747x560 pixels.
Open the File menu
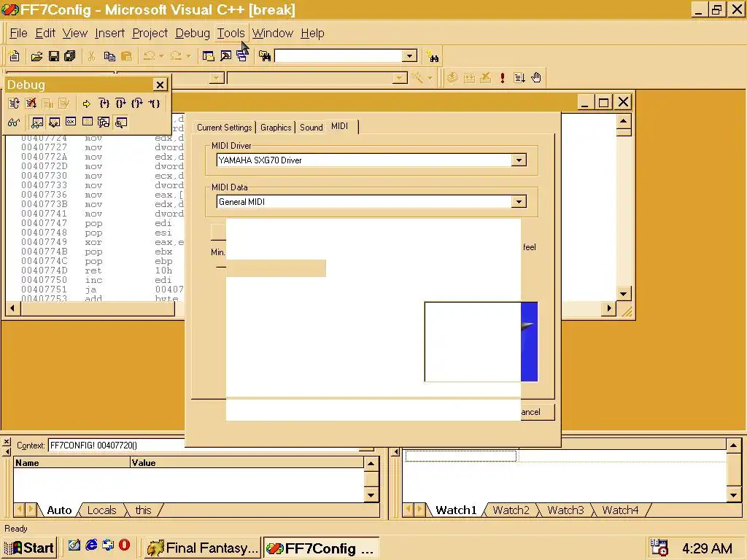pyautogui.click(x=18, y=34)
